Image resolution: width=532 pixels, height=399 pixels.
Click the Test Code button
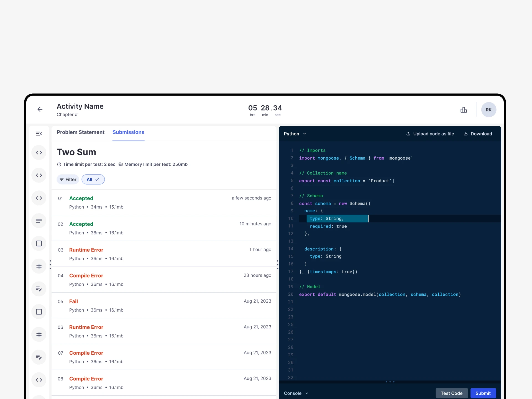pos(451,393)
